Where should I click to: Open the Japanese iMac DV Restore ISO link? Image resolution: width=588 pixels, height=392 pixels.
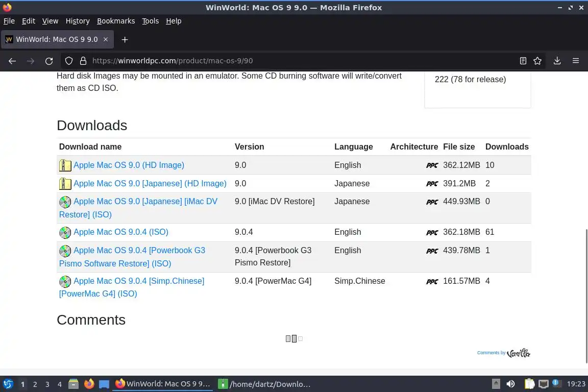tap(138, 208)
